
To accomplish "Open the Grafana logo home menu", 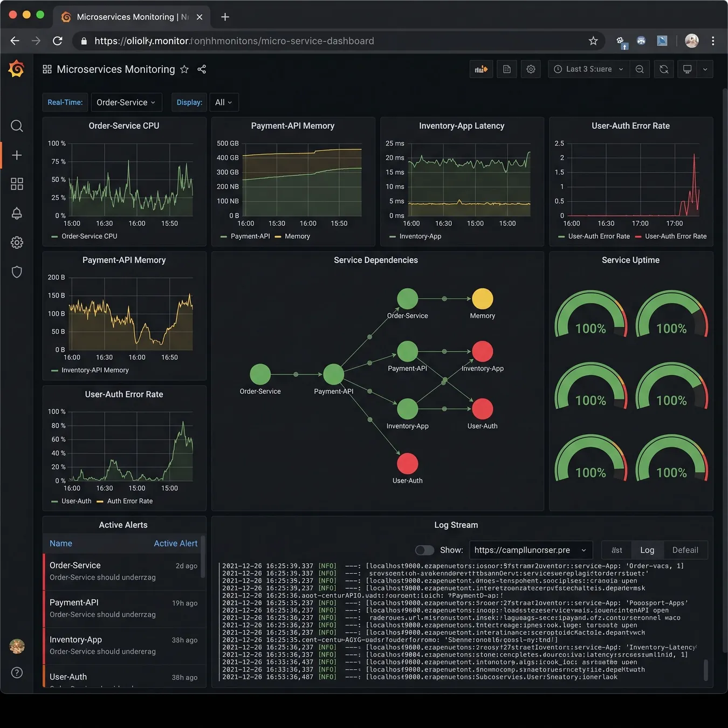I will pyautogui.click(x=17, y=69).
